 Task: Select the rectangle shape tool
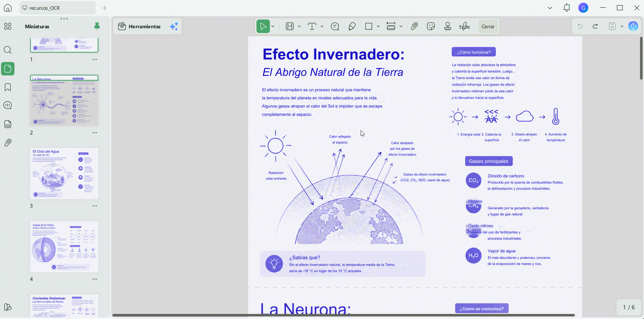pyautogui.click(x=369, y=27)
